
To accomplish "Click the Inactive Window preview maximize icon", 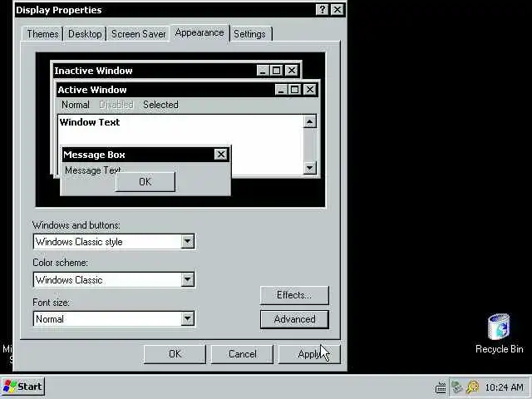I will click(x=276, y=71).
